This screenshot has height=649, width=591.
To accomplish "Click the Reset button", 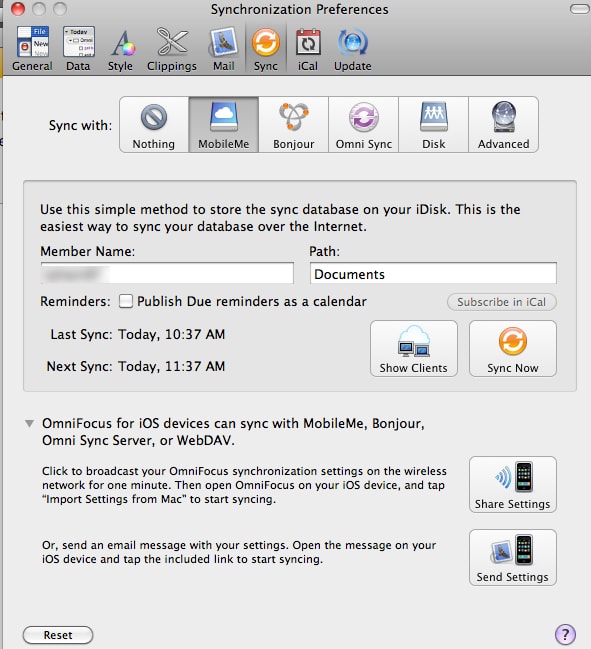I will click(58, 635).
